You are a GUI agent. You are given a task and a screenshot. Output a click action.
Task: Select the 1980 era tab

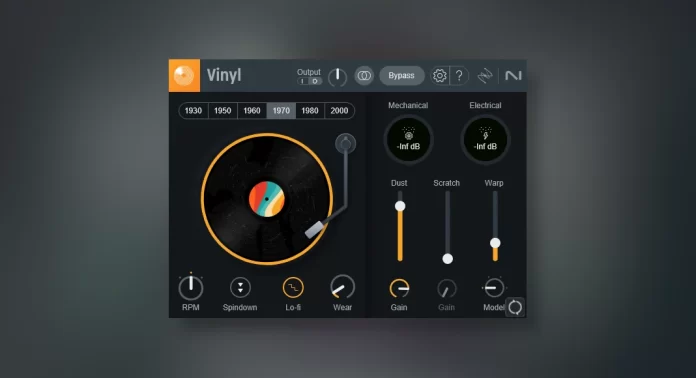[x=310, y=110]
